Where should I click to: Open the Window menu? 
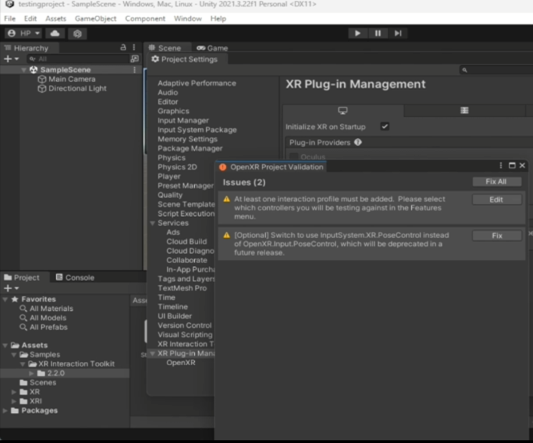tap(188, 19)
